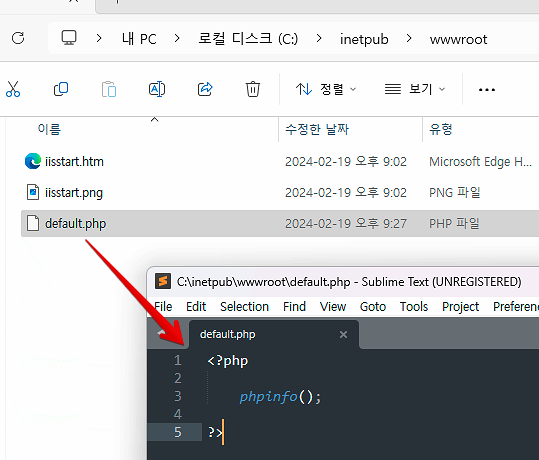539x460 pixels.
Task: Click the Edge icon beside iisstart.htm
Action: point(33,161)
